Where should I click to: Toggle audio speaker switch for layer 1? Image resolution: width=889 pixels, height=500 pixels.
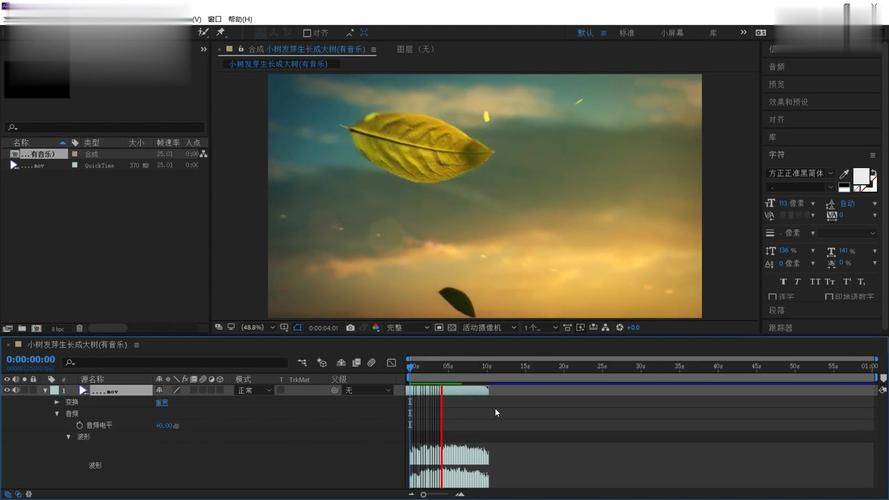[17, 390]
